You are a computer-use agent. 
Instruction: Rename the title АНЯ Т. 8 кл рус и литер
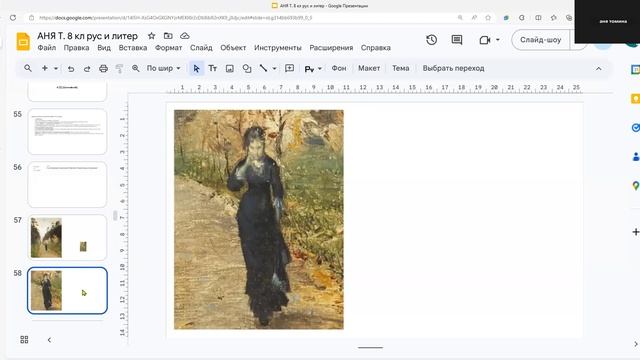click(x=87, y=36)
